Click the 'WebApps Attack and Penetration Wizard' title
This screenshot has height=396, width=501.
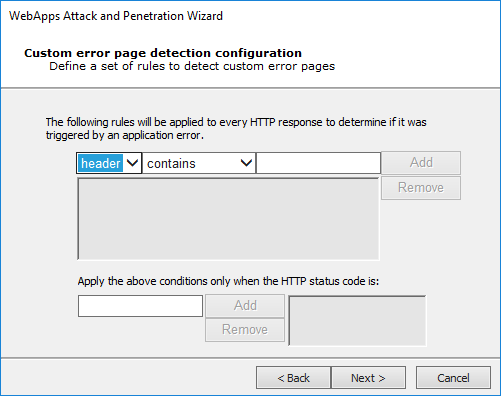[116, 16]
